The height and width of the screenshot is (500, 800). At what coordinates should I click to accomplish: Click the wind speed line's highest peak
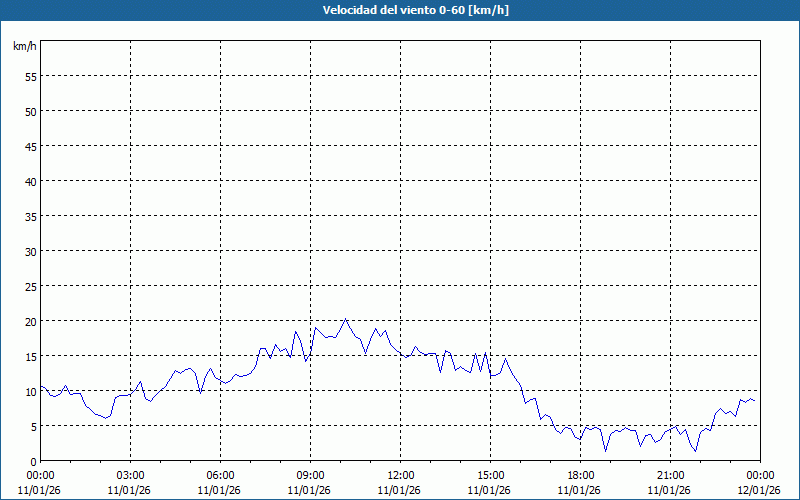(x=346, y=320)
